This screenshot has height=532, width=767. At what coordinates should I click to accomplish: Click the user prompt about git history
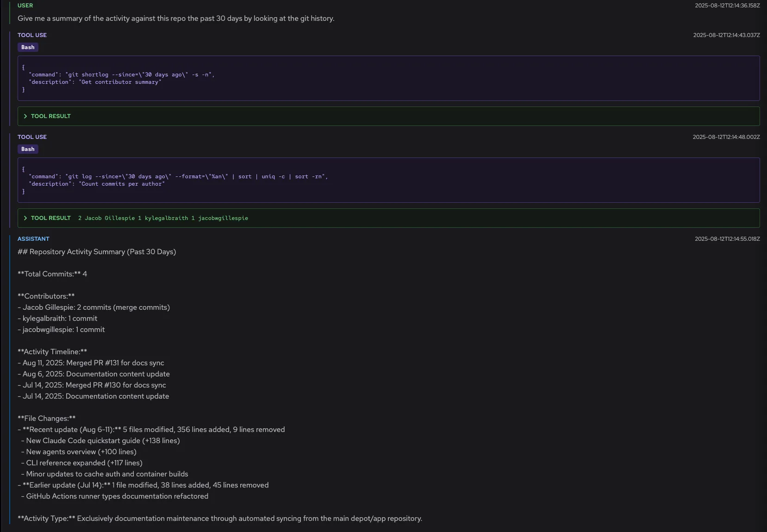click(176, 19)
